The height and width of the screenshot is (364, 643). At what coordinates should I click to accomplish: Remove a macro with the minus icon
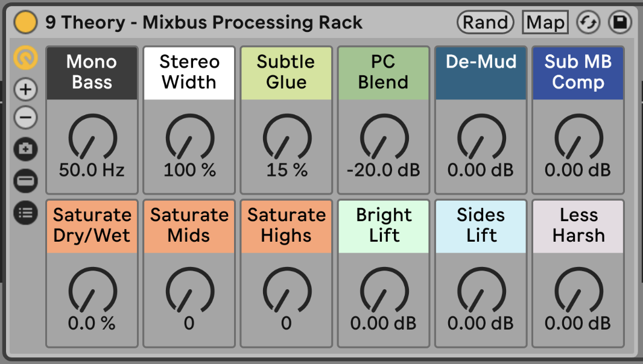coord(25,118)
